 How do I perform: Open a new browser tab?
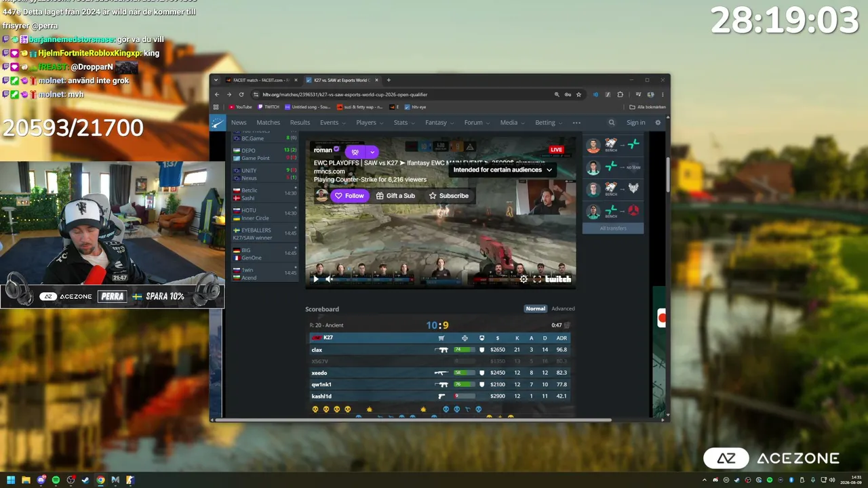click(389, 80)
